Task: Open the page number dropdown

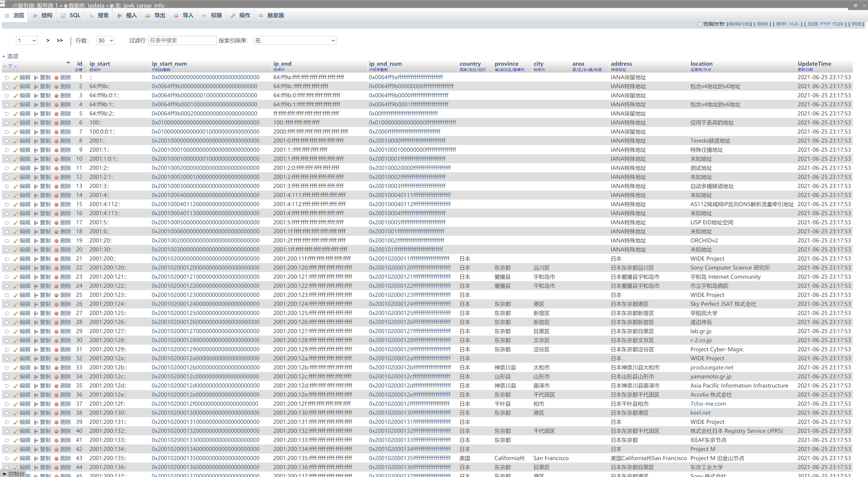Action: 27,40
